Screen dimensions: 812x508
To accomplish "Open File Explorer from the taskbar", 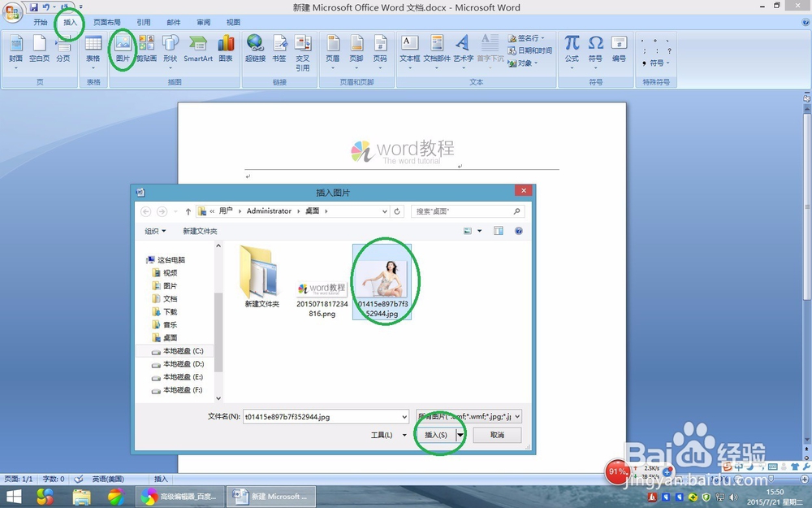I will 81,497.
